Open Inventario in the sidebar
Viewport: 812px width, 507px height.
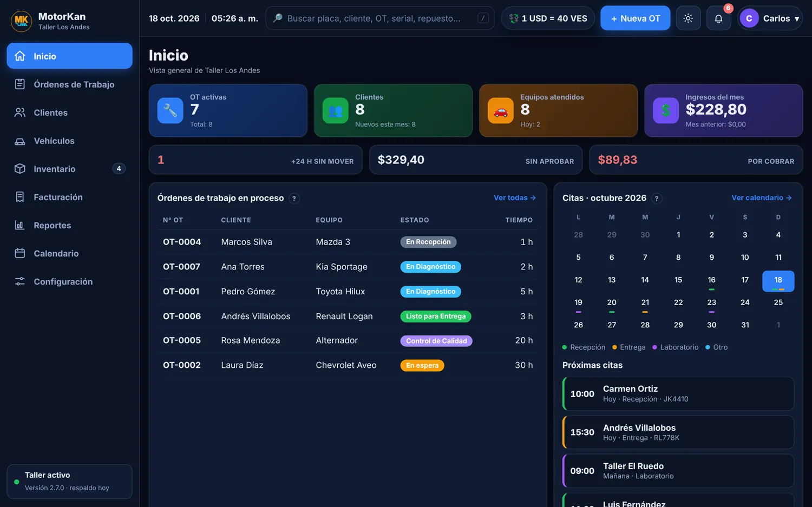[x=69, y=169]
